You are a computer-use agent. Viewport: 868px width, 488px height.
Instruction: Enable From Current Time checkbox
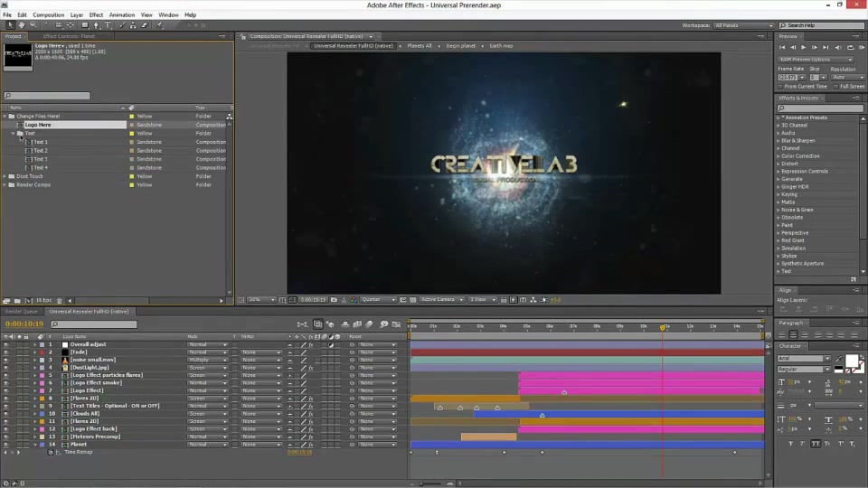tap(780, 87)
